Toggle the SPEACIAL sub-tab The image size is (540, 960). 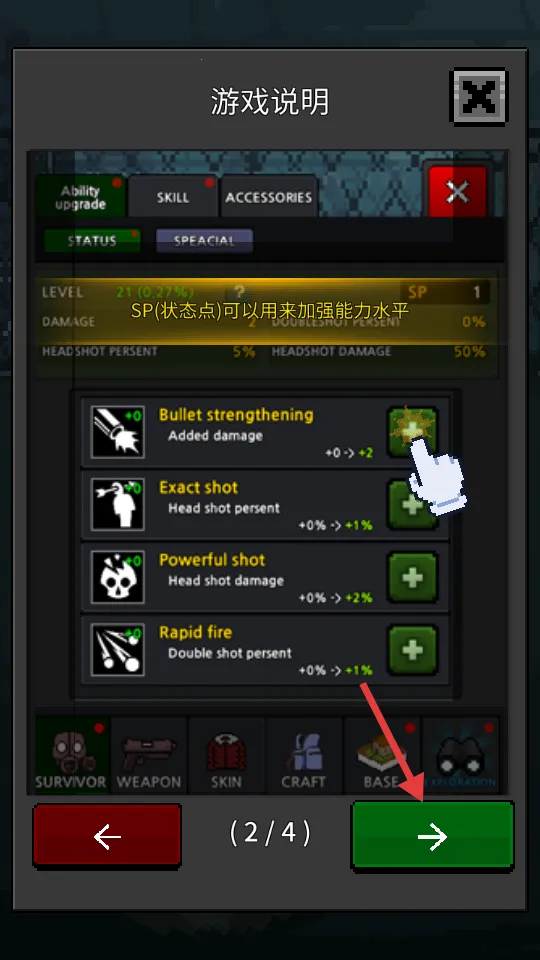pos(204,241)
